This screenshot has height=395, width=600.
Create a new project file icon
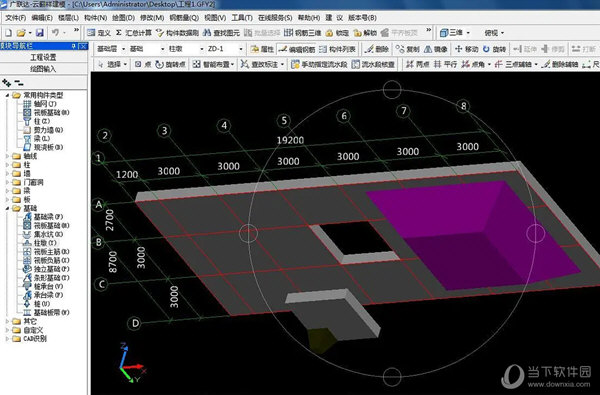pyautogui.click(x=9, y=33)
